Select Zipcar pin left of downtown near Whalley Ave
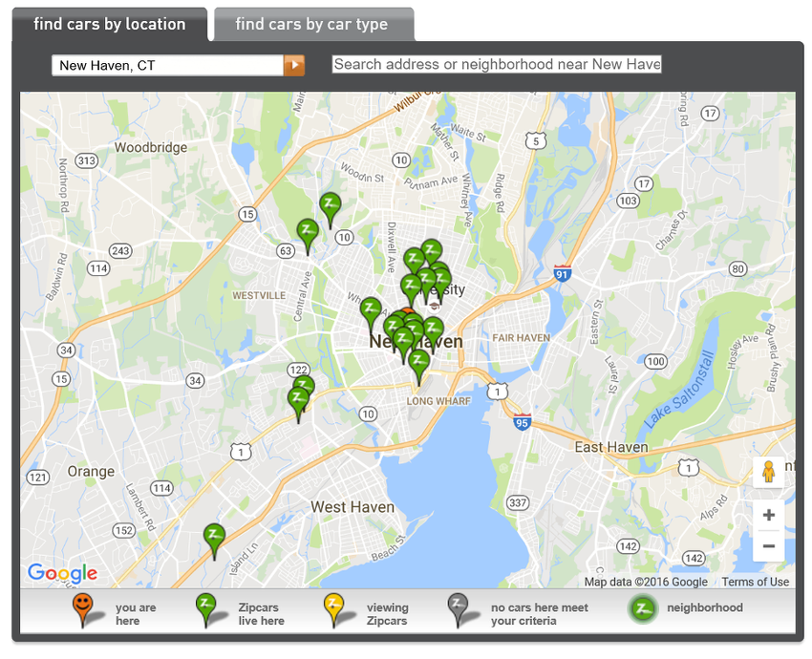812x659 pixels. pyautogui.click(x=371, y=310)
